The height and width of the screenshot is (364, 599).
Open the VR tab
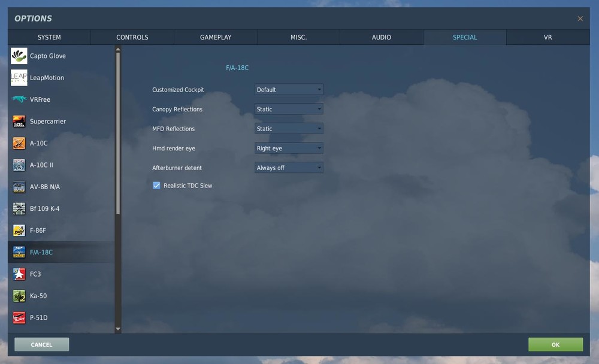tap(548, 38)
